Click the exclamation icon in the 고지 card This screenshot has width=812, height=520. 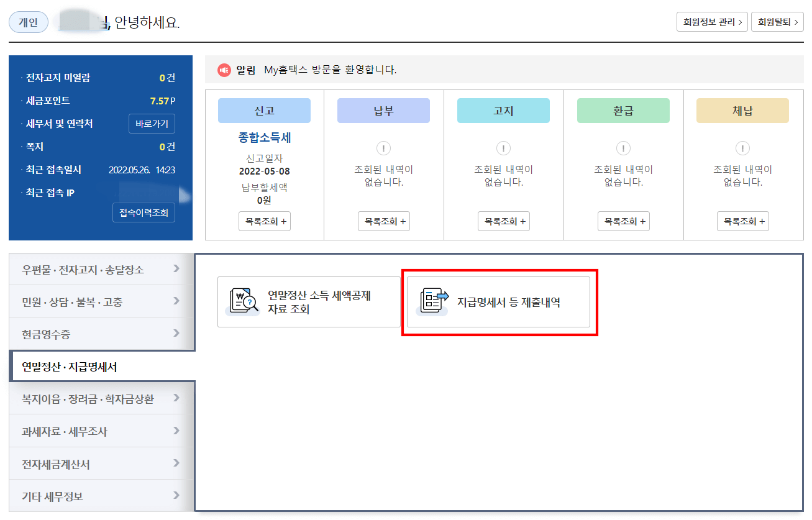(x=503, y=148)
